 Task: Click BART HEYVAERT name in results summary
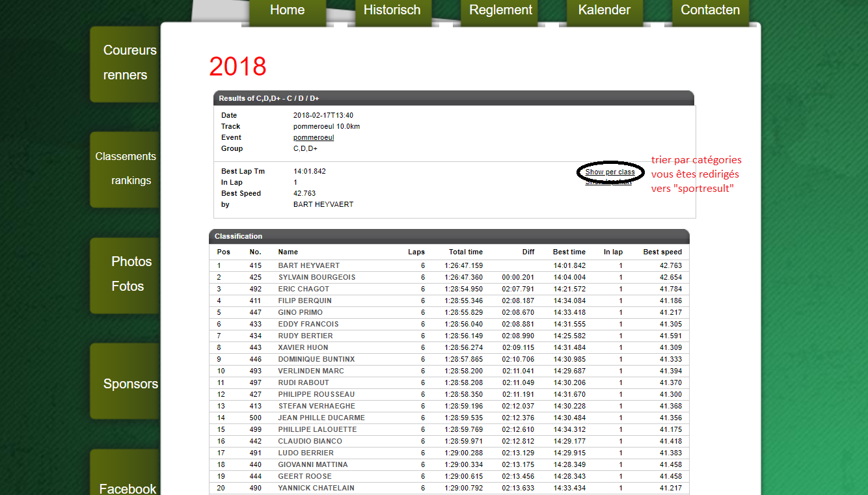pos(323,205)
